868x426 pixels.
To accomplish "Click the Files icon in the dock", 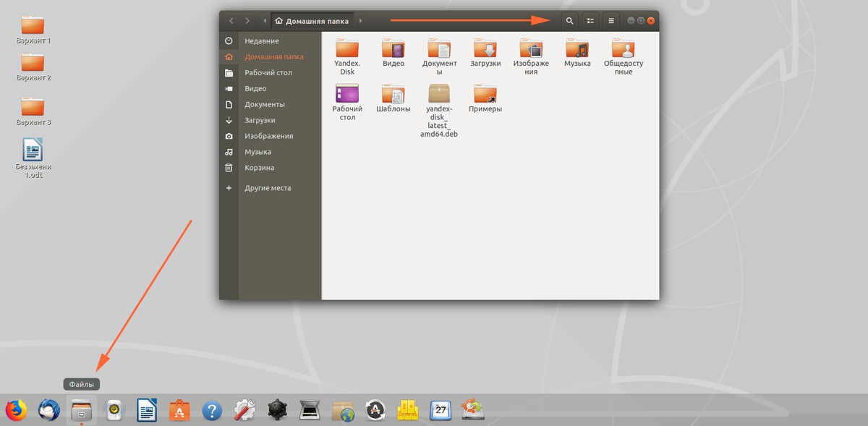I will tap(81, 410).
